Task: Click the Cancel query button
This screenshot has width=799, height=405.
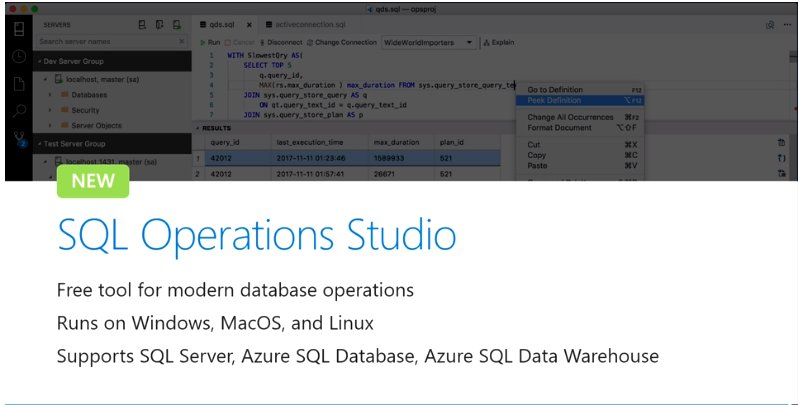Action: tap(239, 42)
